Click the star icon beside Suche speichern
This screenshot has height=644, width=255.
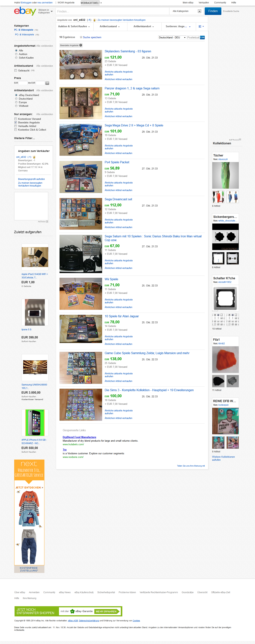(x=81, y=37)
